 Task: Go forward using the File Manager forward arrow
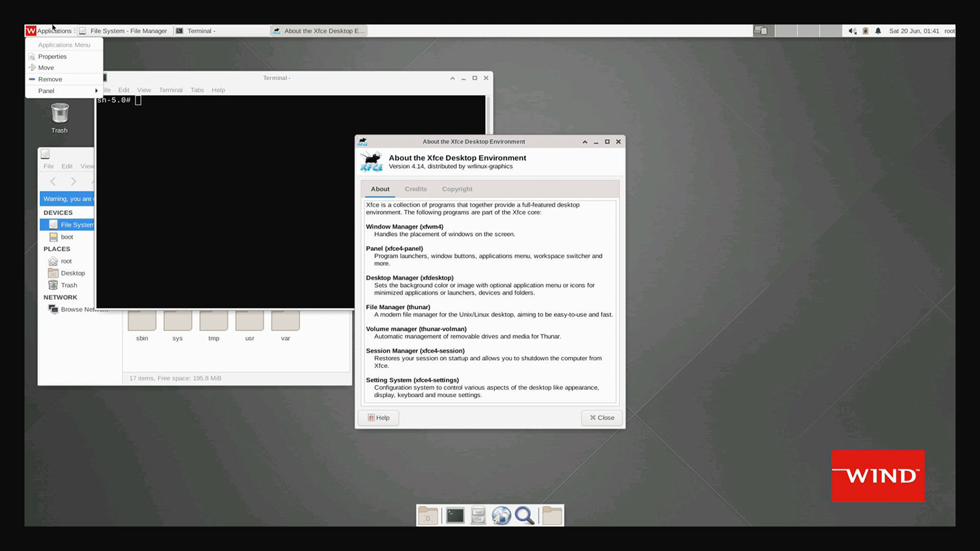point(73,182)
